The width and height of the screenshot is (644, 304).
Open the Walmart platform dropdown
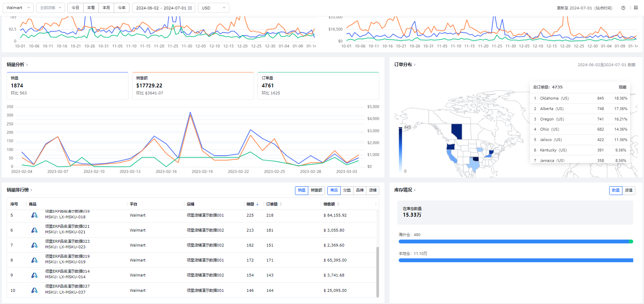[18, 8]
